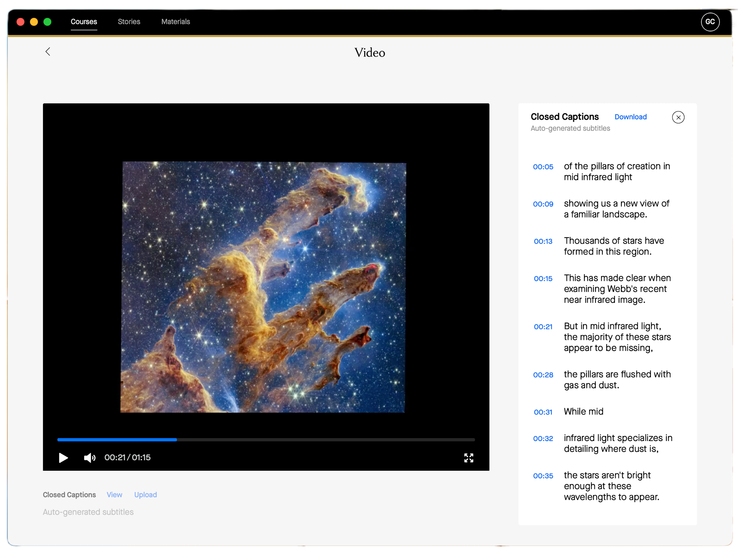Image resolution: width=752 pixels, height=560 pixels.
Task: Go back using the arrow
Action: point(48,51)
